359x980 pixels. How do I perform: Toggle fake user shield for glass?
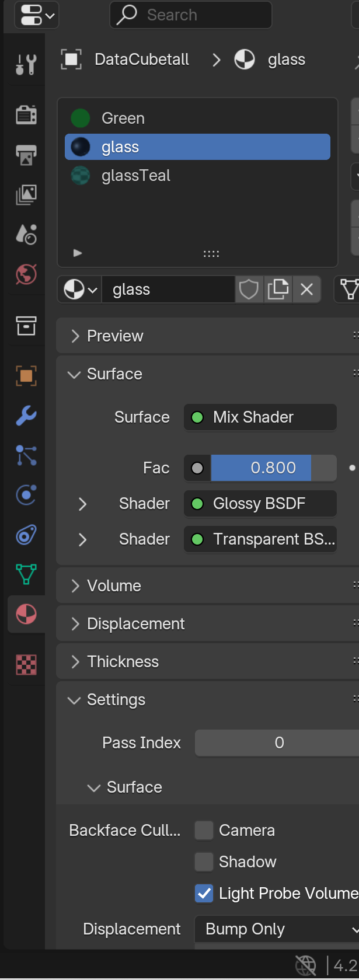coord(249,290)
